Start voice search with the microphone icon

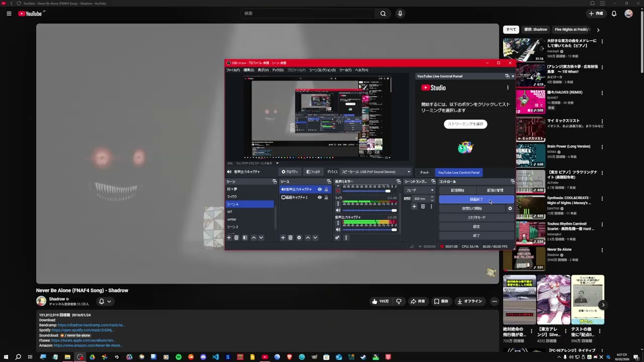tap(400, 14)
